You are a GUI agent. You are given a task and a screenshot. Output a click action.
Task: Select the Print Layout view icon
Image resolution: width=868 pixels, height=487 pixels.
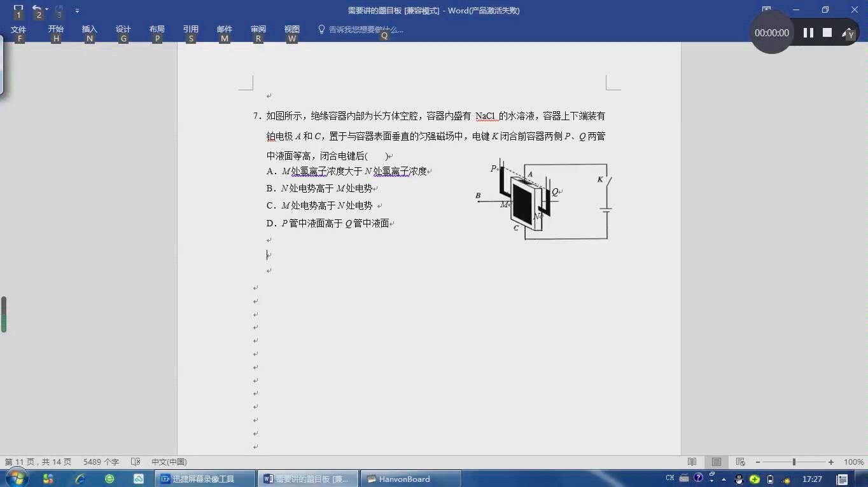tap(715, 462)
